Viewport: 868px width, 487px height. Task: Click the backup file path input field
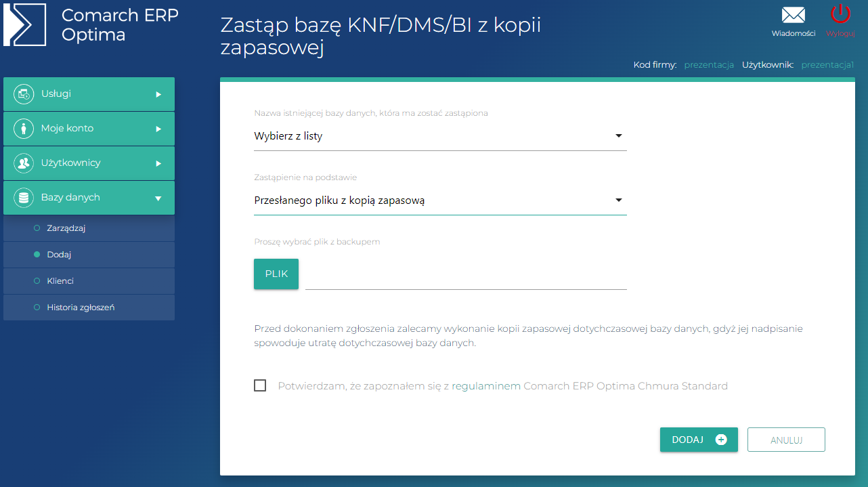click(x=466, y=275)
